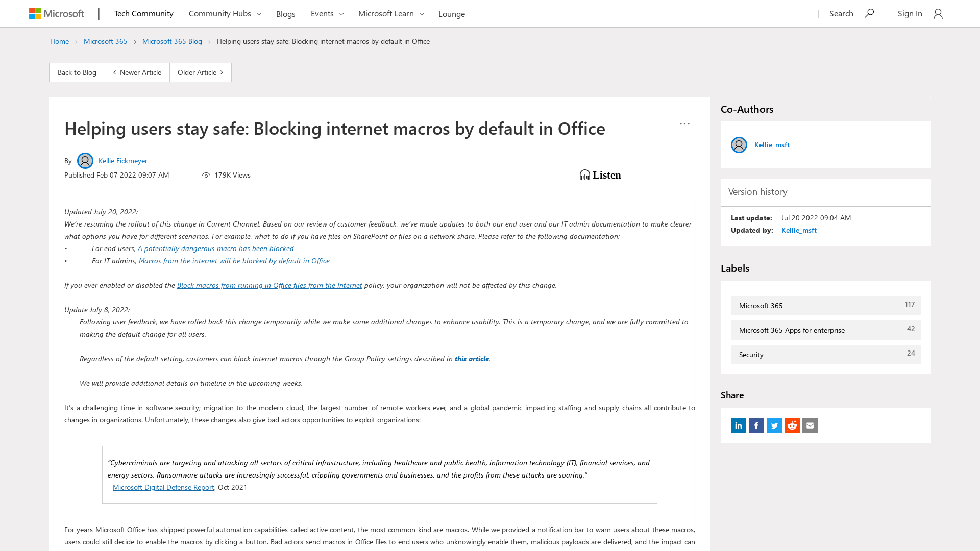Click Kellie Eickmeyer's author avatar
Screen dimensions: 980x551
pos(85,161)
